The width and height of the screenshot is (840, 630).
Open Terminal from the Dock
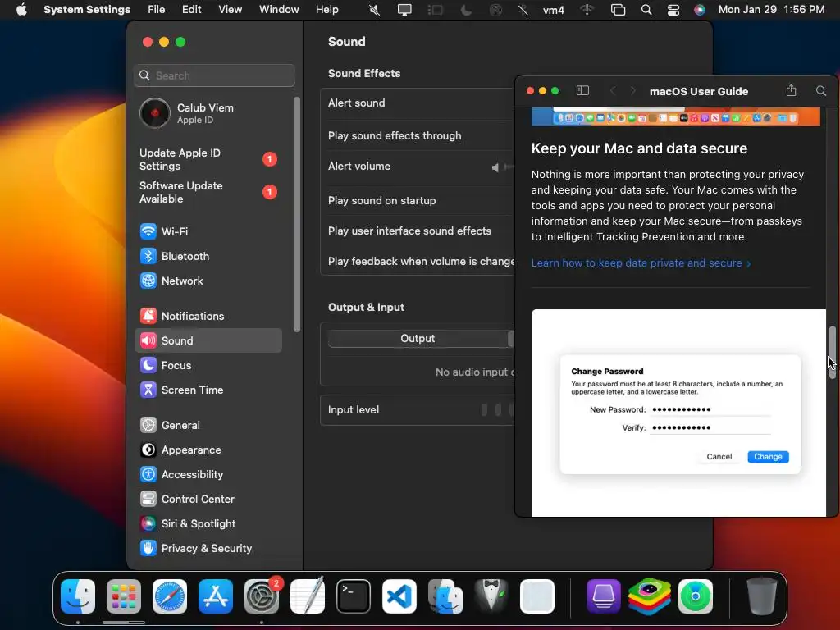click(354, 596)
